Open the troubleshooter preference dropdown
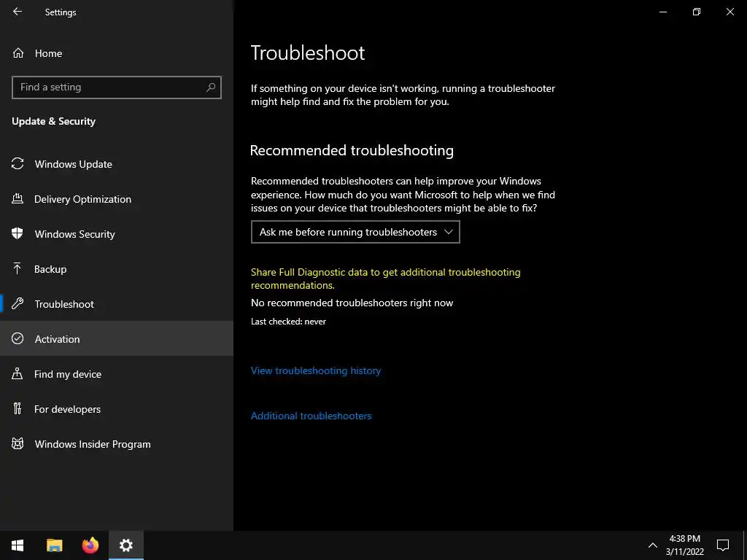Screen dimensions: 747x560 [355, 232]
